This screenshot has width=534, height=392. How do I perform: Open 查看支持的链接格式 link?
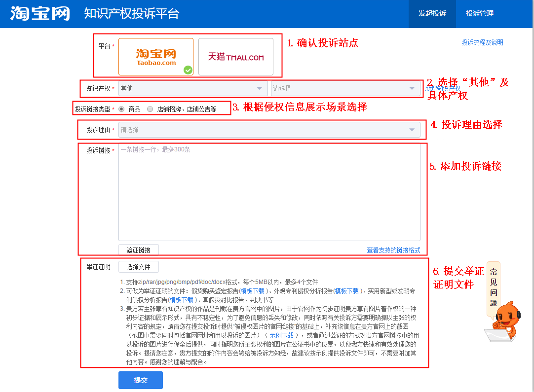pyautogui.click(x=393, y=250)
